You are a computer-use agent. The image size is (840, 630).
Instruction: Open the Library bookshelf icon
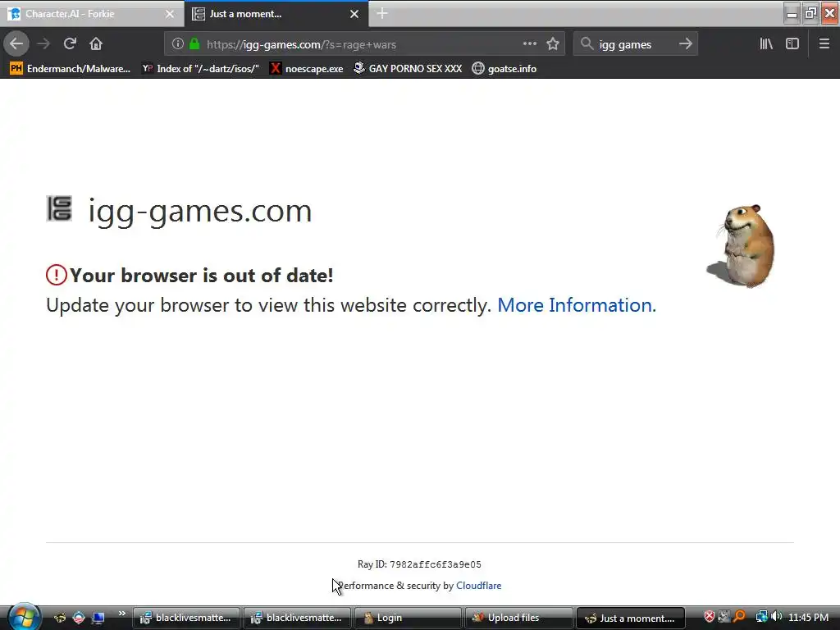coord(766,44)
